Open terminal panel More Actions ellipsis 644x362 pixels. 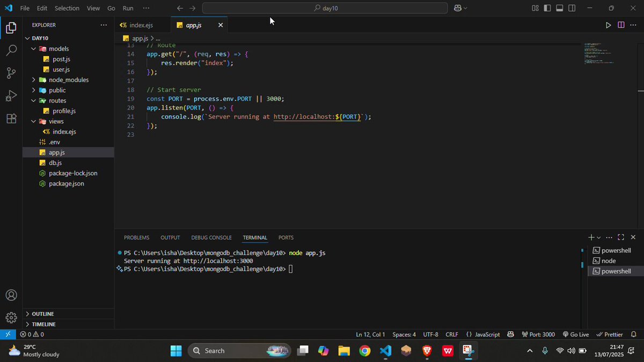[609, 237]
